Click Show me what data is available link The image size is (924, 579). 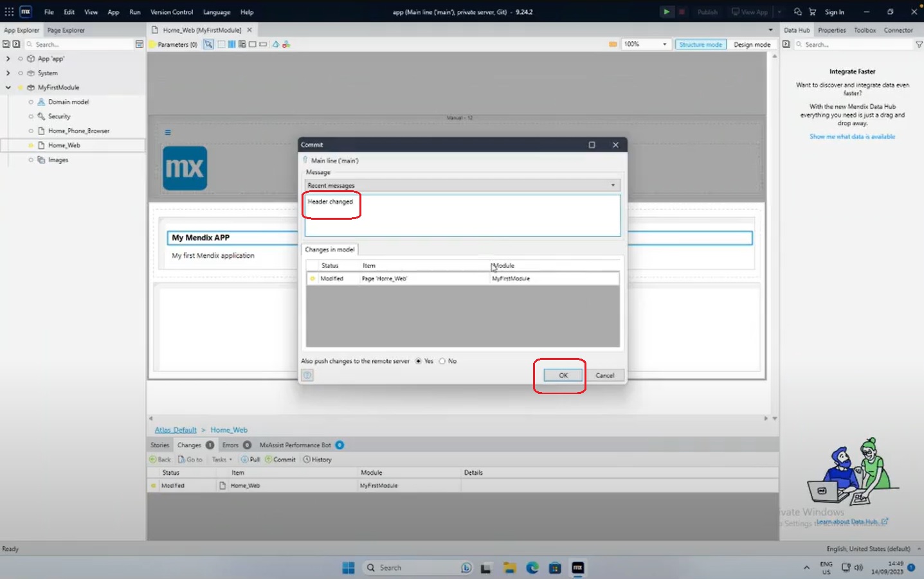(852, 136)
